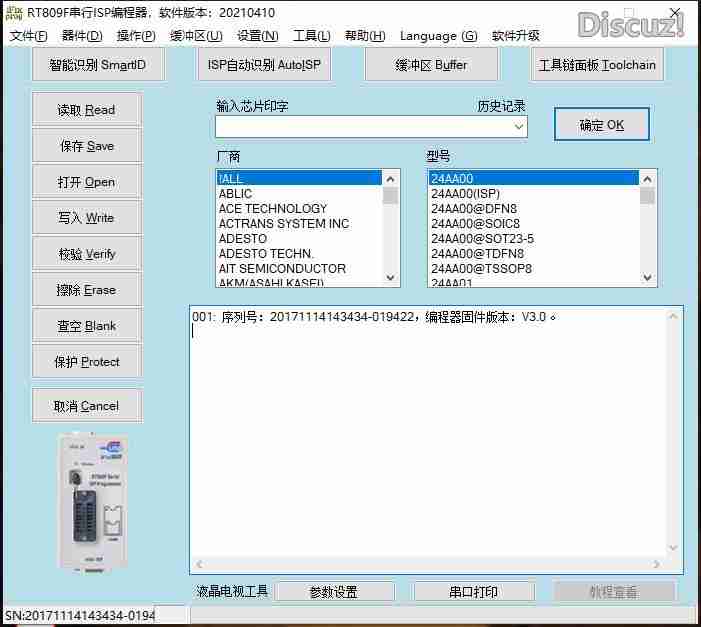
Task: Open the 文件(F) menu
Action: (x=28, y=36)
